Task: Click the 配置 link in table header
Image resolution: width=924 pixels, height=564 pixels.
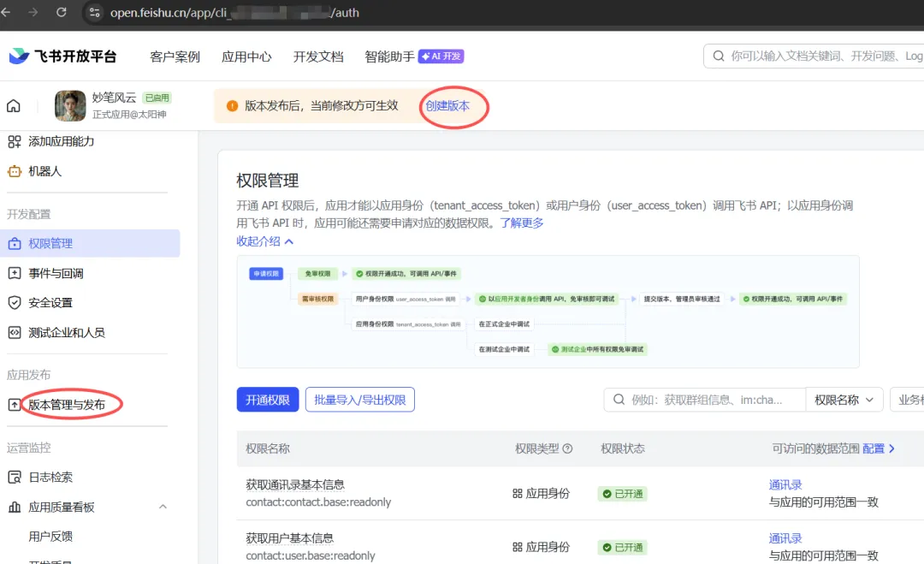Action: coord(879,448)
